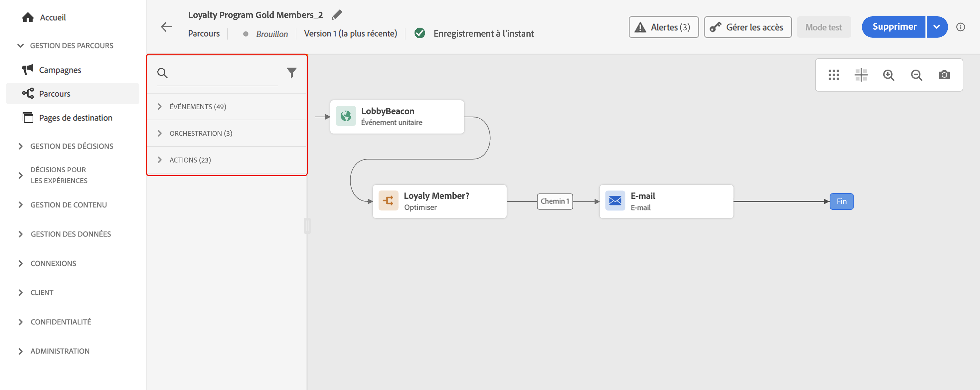The height and width of the screenshot is (390, 980).
Task: Click the nine-dot grid layout icon
Action: [834, 75]
